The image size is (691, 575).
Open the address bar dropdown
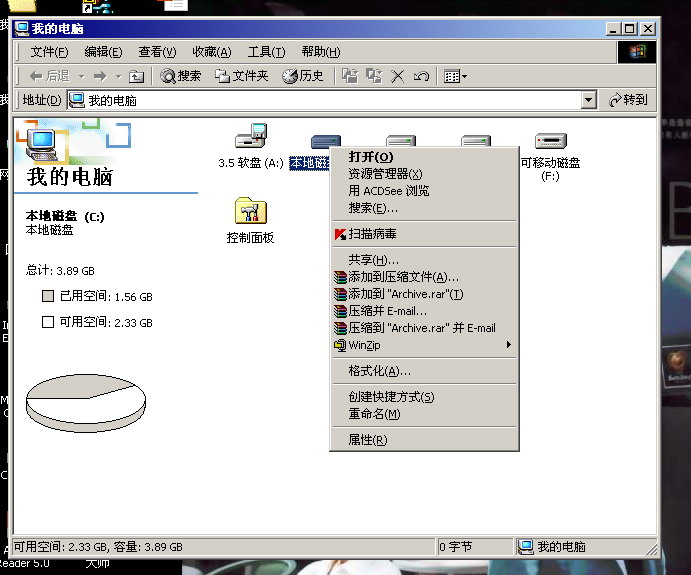[x=588, y=100]
